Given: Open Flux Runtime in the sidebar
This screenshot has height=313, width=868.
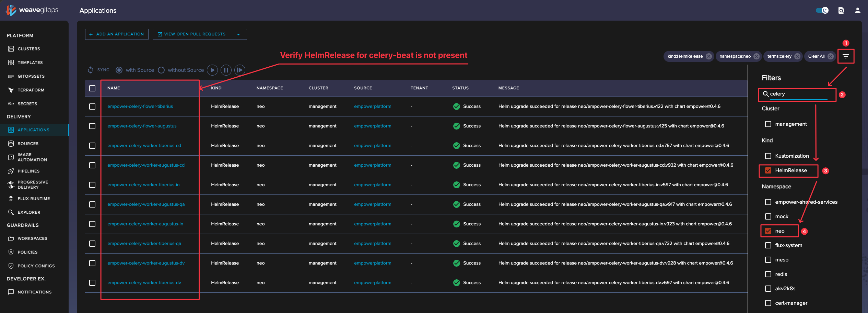Looking at the screenshot, I should pyautogui.click(x=34, y=199).
